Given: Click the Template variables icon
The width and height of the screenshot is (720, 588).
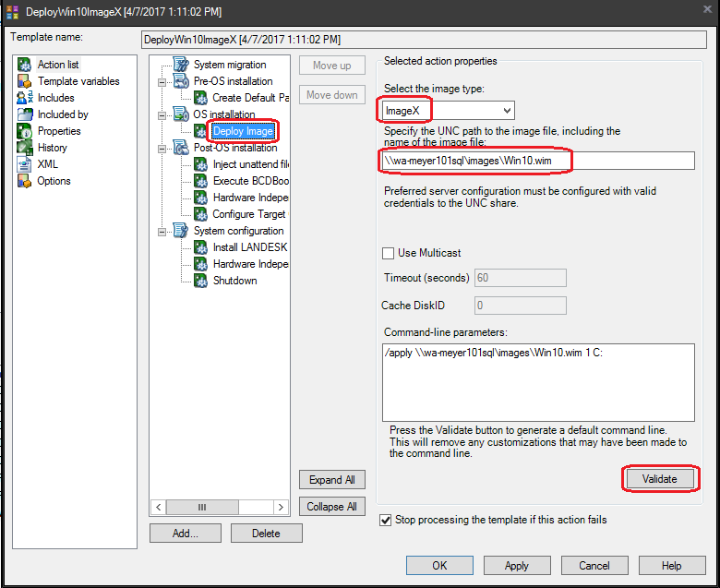Looking at the screenshot, I should pos(24,81).
